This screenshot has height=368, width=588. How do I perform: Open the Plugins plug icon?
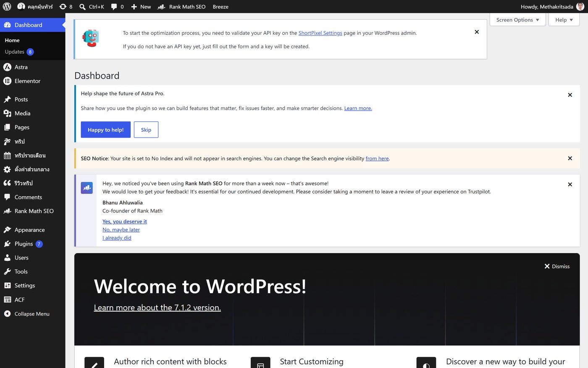pyautogui.click(x=7, y=244)
